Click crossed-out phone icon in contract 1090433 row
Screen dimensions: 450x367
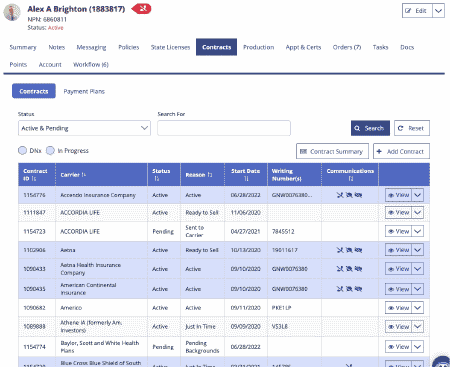click(340, 269)
